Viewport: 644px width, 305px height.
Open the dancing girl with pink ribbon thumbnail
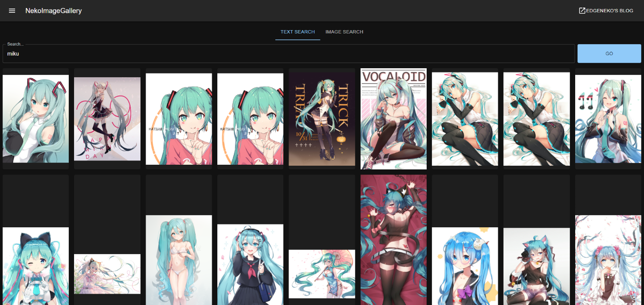point(107,119)
